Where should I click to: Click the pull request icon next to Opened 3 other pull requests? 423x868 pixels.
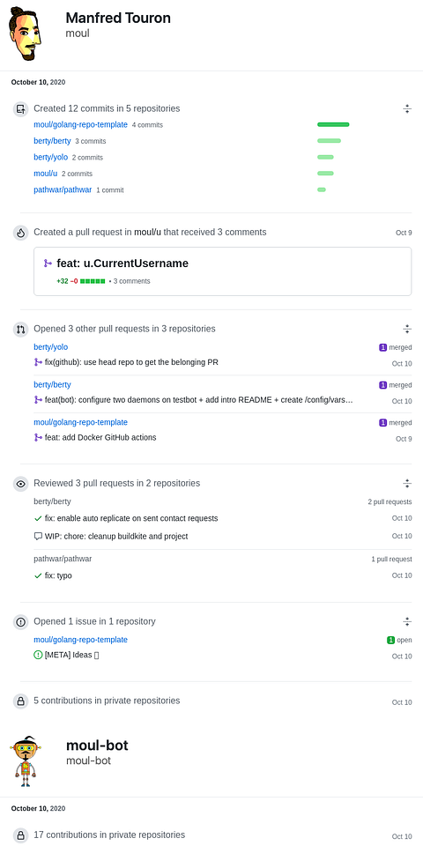(x=20, y=330)
